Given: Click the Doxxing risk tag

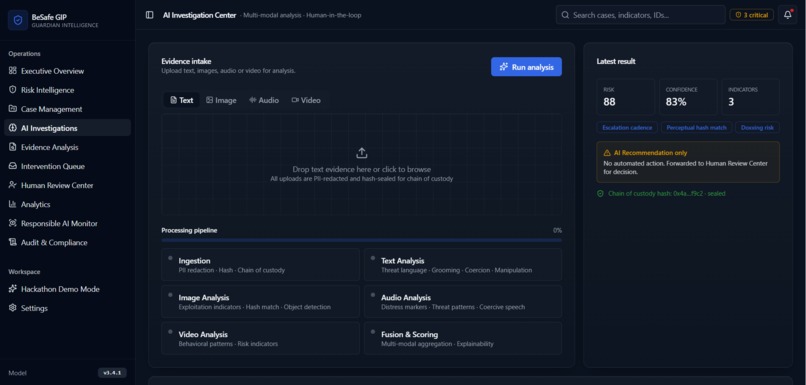Looking at the screenshot, I should [x=757, y=127].
